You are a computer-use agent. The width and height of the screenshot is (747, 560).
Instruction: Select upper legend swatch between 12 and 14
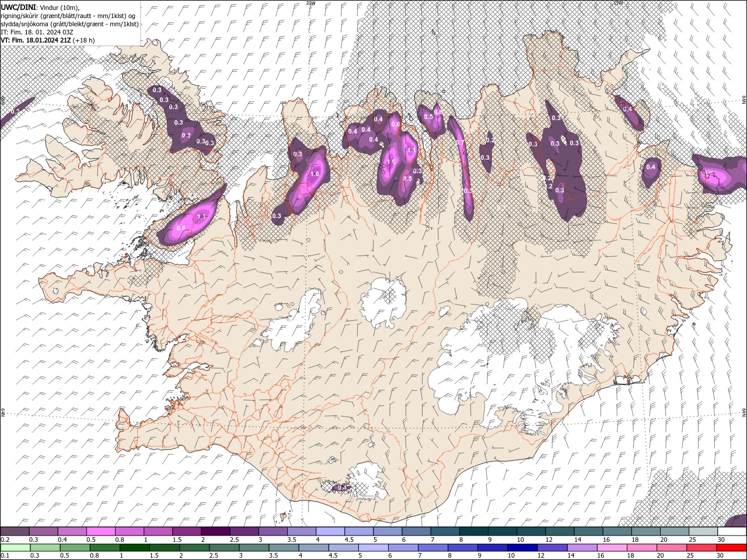pyautogui.click(x=559, y=531)
